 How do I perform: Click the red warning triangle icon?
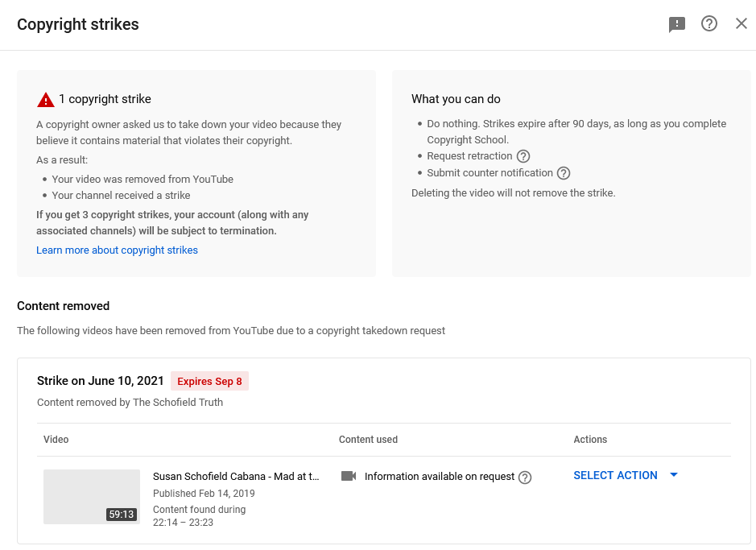click(46, 100)
